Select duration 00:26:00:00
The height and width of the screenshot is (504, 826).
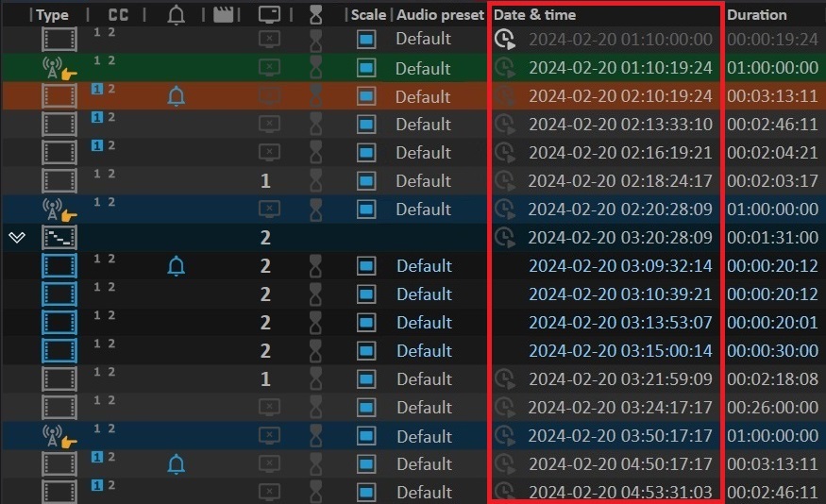(x=772, y=407)
